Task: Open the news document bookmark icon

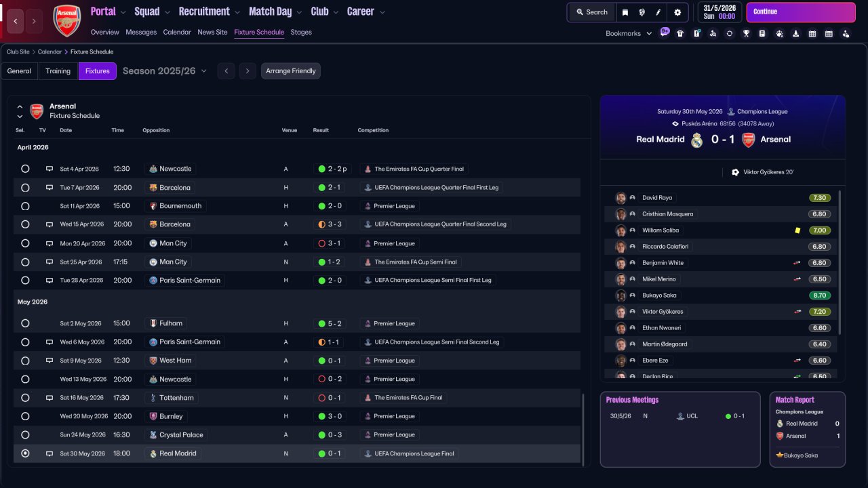Action: click(762, 33)
